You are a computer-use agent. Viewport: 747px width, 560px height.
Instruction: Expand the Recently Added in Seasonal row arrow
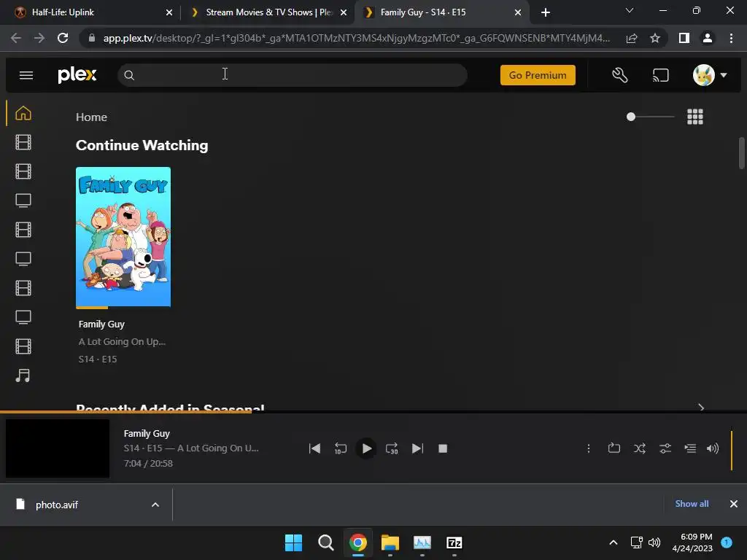[x=701, y=408]
